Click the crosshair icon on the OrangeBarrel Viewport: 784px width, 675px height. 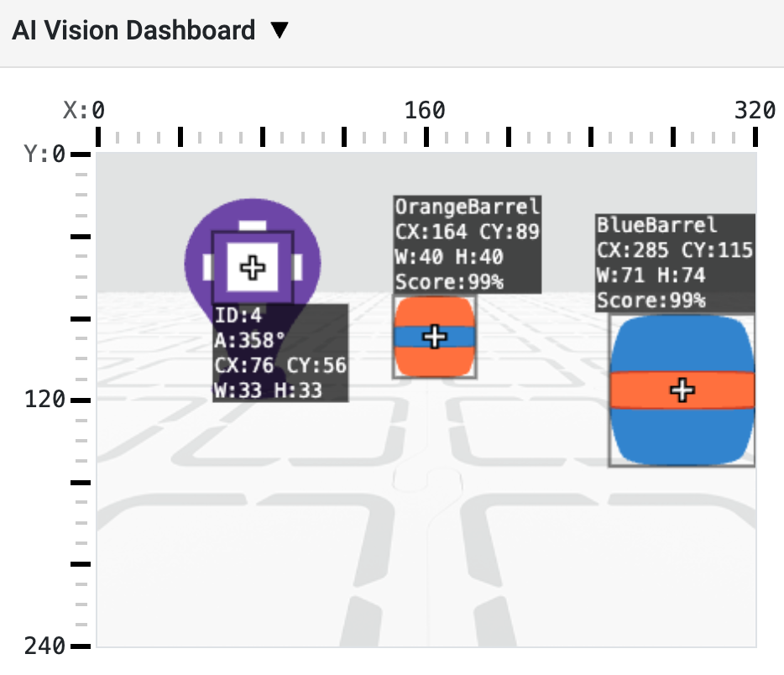coord(434,336)
